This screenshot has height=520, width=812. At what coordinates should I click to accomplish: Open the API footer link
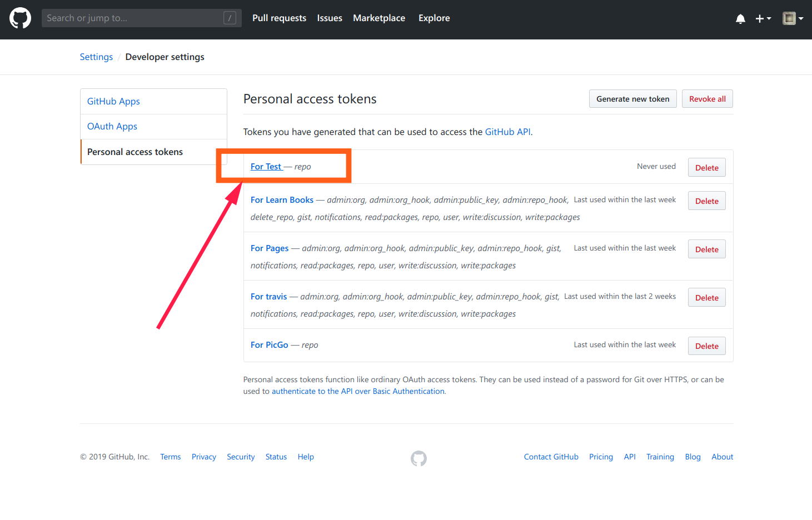[x=630, y=457]
